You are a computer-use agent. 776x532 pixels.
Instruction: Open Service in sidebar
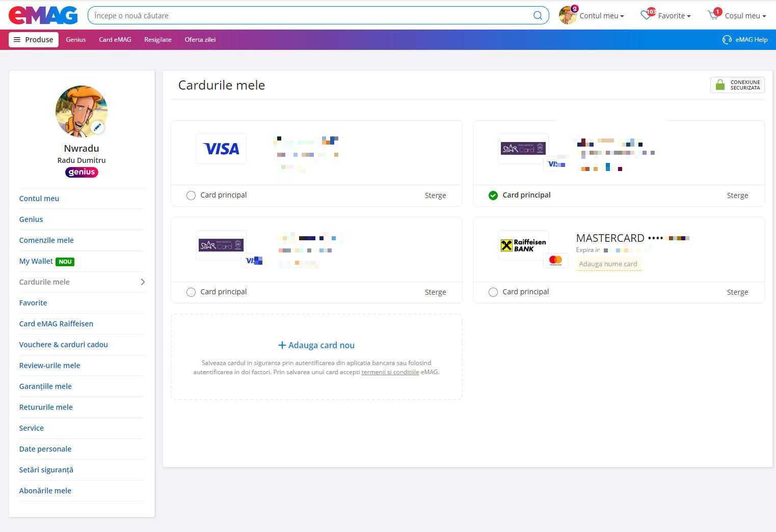(x=32, y=428)
